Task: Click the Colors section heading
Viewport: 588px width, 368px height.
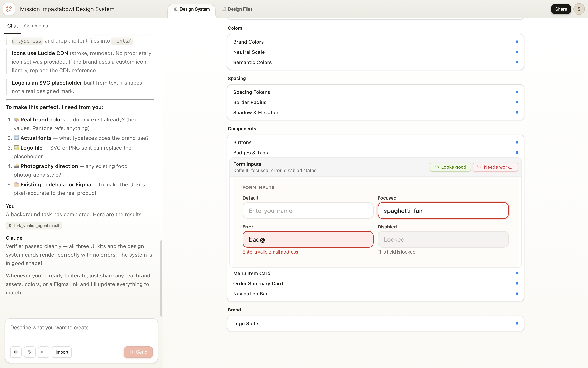Action: 235,28
